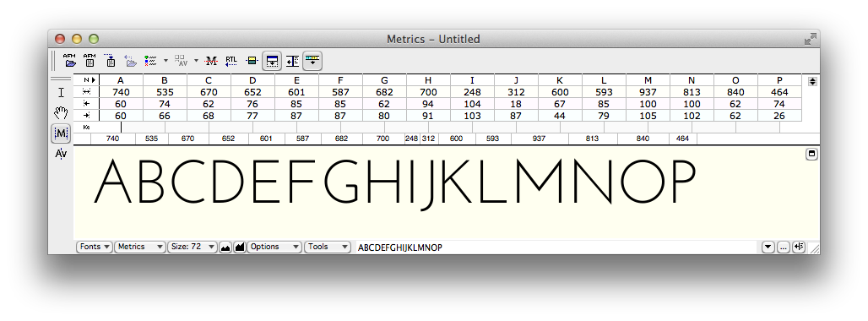Click the Ke kerning row label
This screenshot has width=868, height=321.
click(x=86, y=128)
